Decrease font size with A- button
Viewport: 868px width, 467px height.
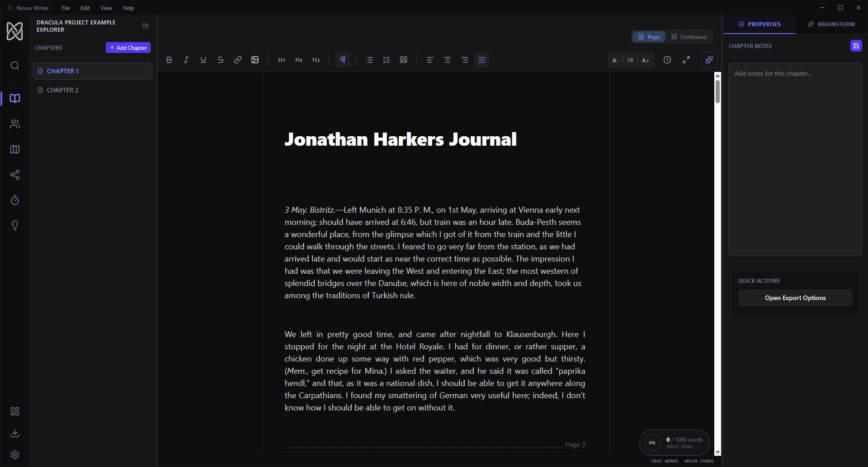615,60
